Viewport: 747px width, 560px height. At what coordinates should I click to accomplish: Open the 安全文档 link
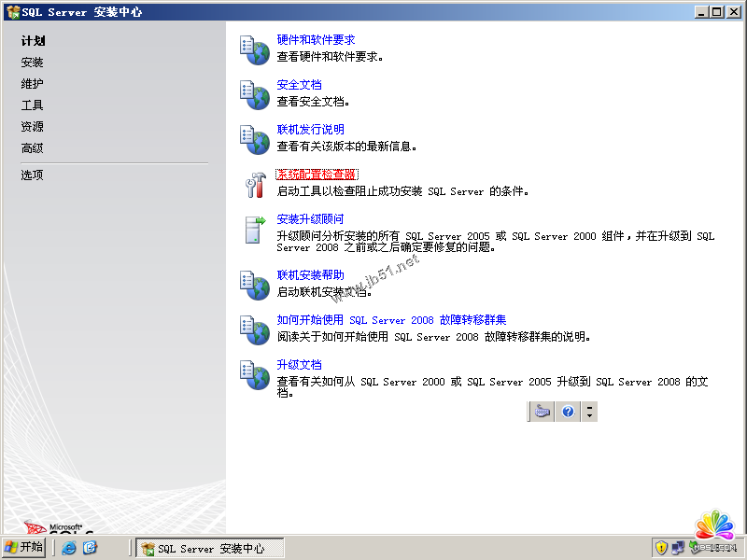[x=299, y=85]
